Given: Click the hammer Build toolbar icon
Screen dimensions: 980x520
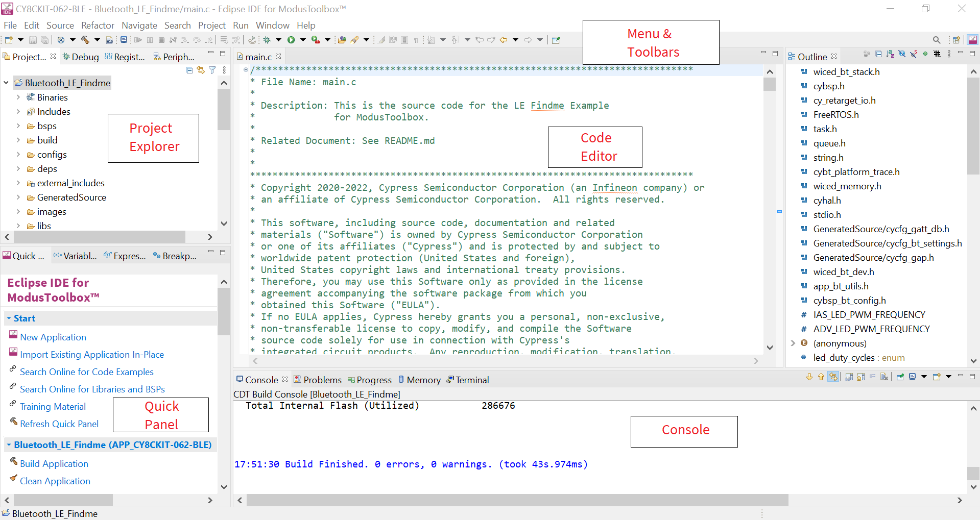Looking at the screenshot, I should coord(85,40).
